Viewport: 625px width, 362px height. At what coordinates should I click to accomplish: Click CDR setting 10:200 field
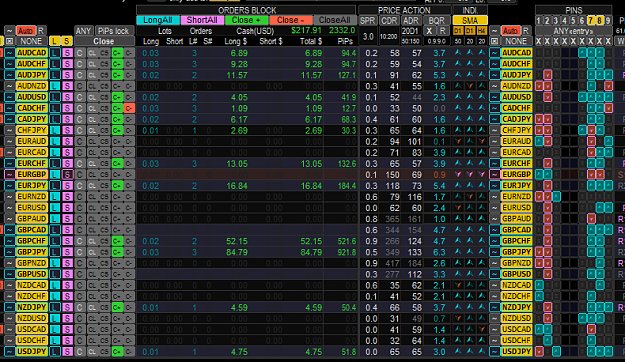pos(389,36)
